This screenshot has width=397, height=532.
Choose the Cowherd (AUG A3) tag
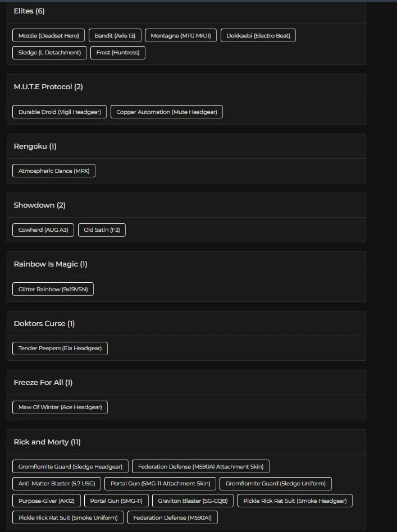click(x=43, y=230)
